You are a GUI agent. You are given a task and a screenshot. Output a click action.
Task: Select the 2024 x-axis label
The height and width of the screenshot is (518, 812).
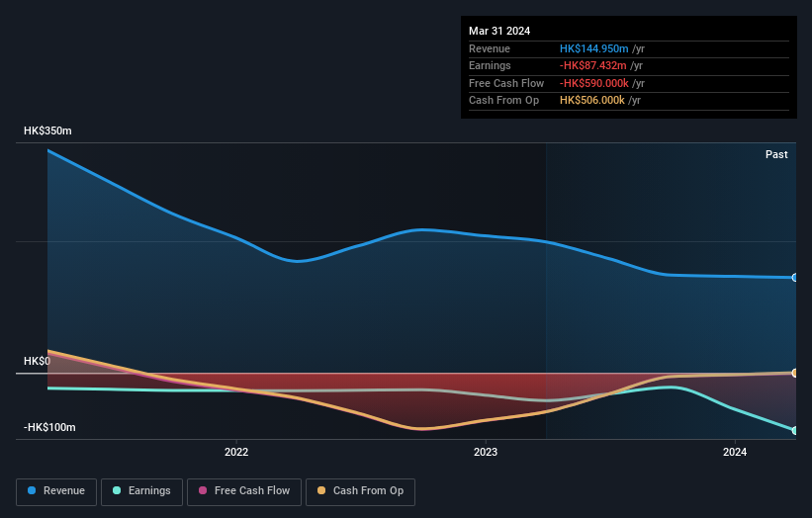734,453
